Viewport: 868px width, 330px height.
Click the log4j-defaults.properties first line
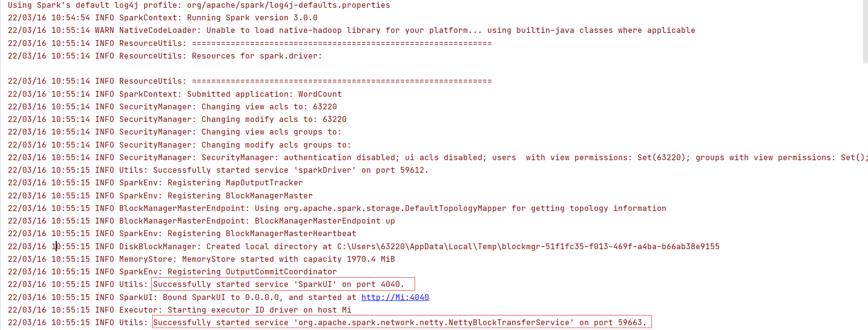(199, 5)
